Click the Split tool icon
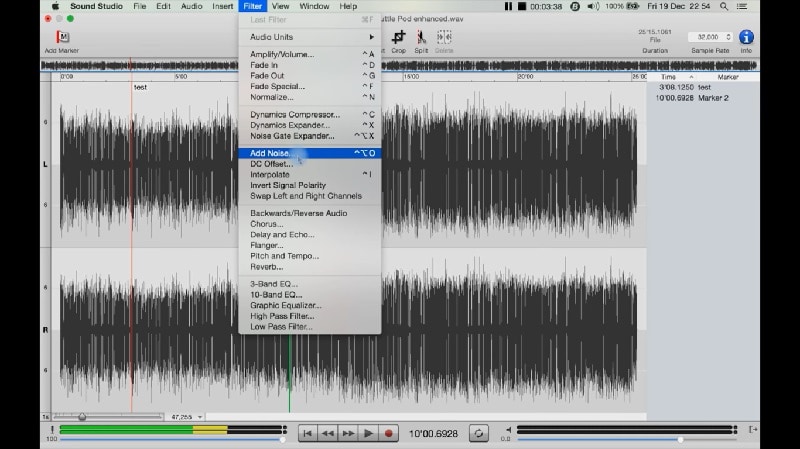This screenshot has height=449, width=800. (421, 38)
